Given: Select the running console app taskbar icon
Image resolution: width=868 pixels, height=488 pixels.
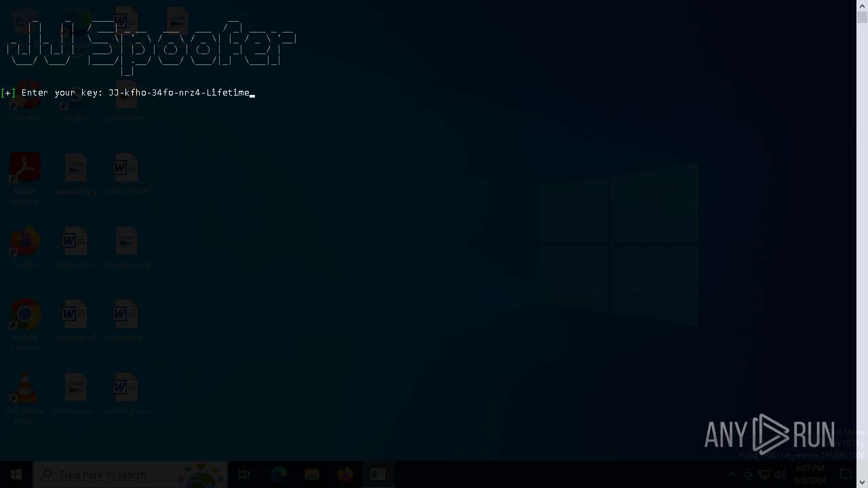Looking at the screenshot, I should click(378, 474).
